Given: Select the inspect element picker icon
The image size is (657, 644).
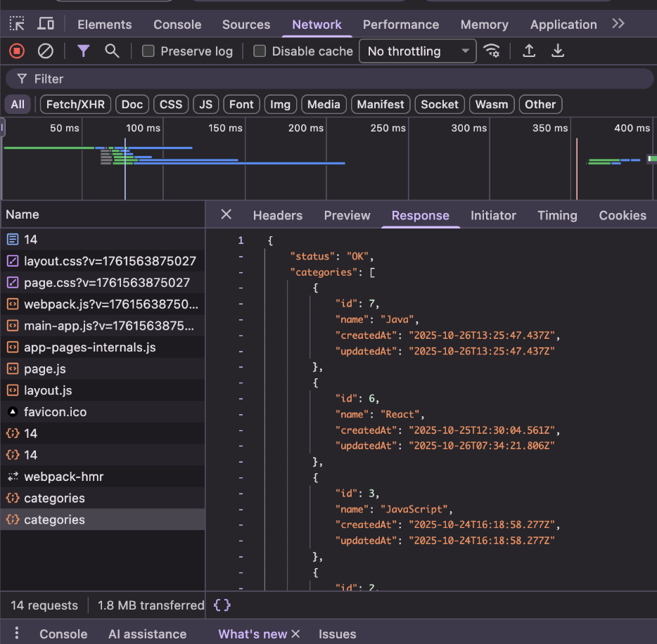Looking at the screenshot, I should 17,24.
